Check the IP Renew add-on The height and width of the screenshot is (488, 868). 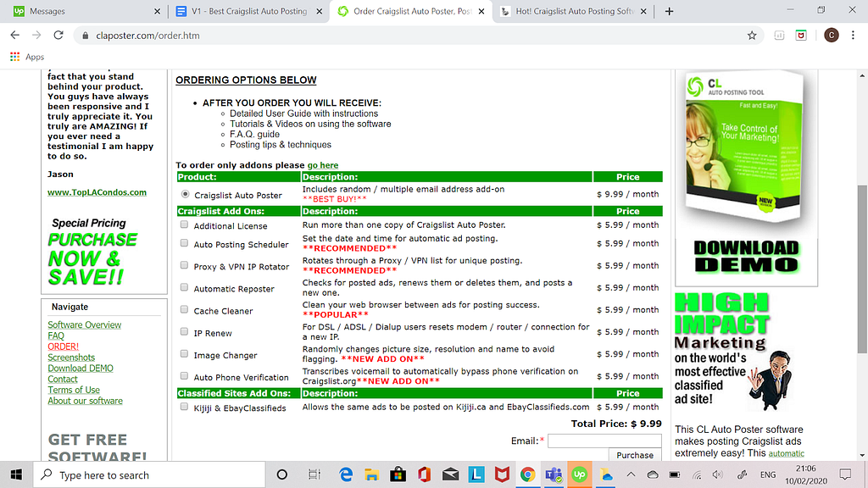click(x=184, y=331)
